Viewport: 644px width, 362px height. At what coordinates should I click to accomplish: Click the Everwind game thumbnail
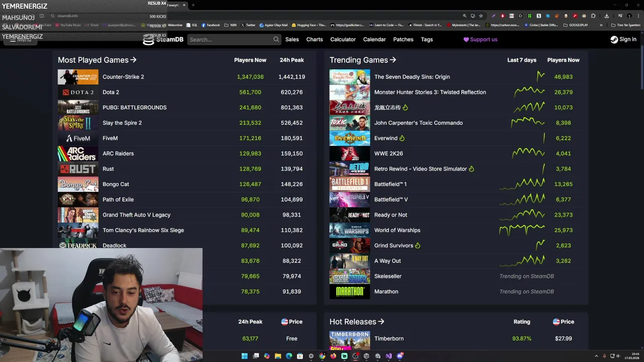tap(350, 138)
